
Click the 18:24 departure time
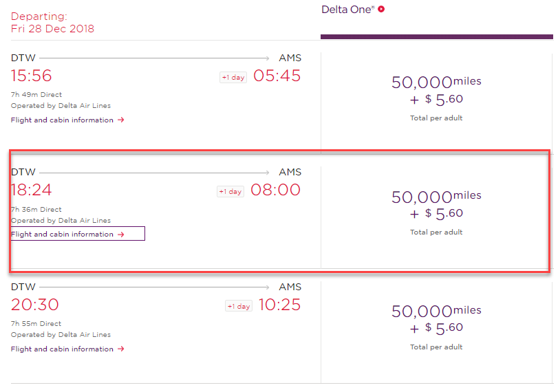pos(31,190)
